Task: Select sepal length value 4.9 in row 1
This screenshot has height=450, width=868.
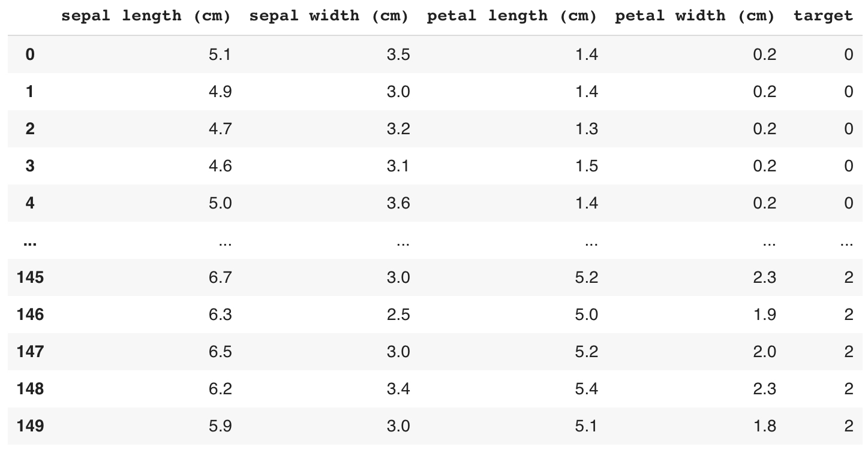Action: point(220,92)
